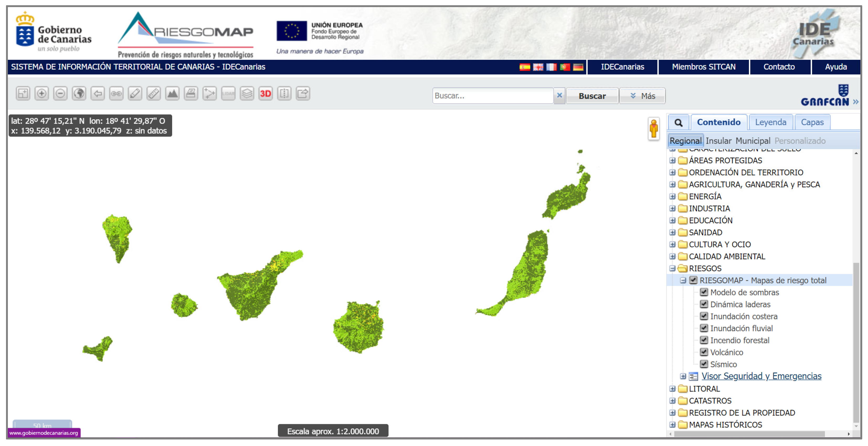The width and height of the screenshot is (868, 446).
Task: Select the ruler measure tool
Action: [154, 93]
